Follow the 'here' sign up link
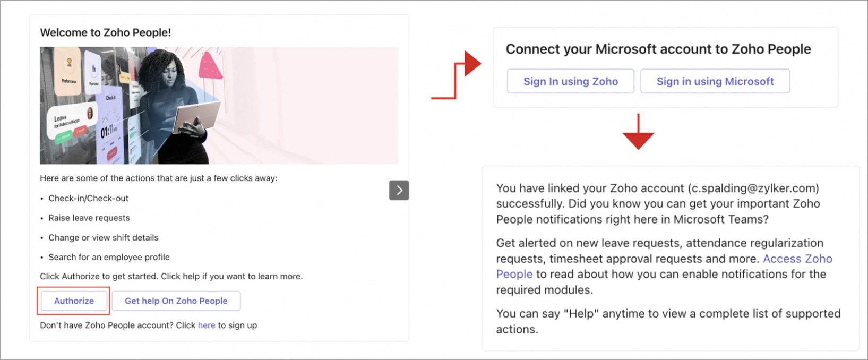This screenshot has width=868, height=360. click(x=207, y=325)
